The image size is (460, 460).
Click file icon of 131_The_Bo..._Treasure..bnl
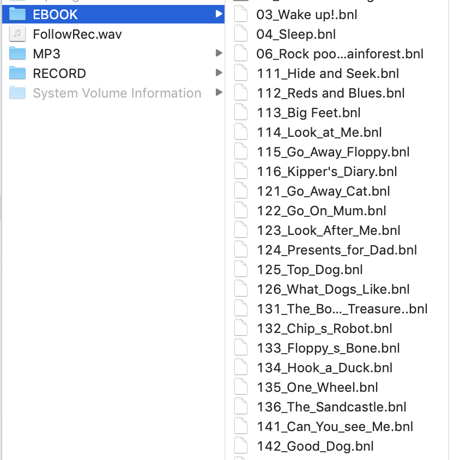[x=241, y=309]
